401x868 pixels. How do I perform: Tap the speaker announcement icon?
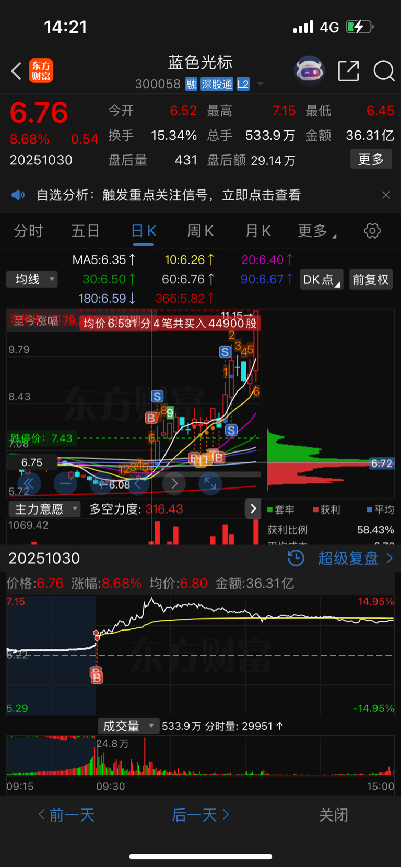pos(18,195)
